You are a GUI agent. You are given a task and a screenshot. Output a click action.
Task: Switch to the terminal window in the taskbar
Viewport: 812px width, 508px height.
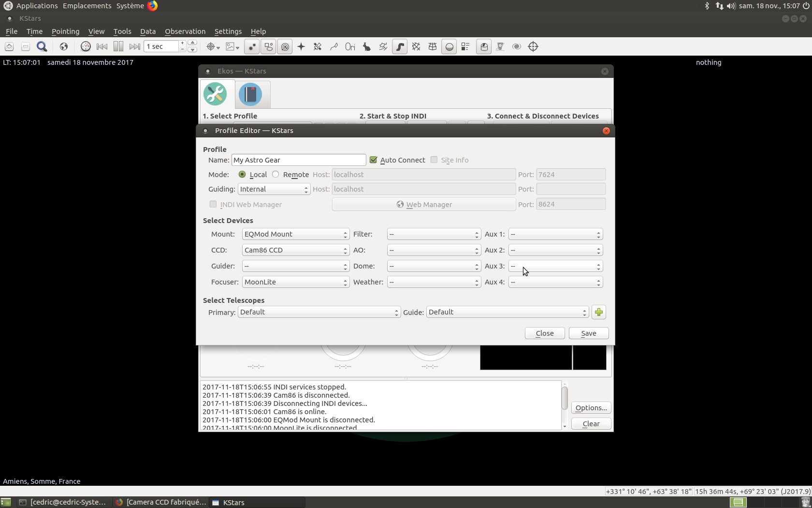[63, 502]
